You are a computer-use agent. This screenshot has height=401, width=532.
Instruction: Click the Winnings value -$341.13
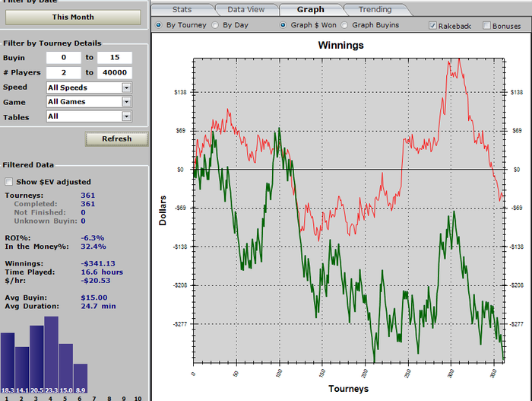pos(98,263)
